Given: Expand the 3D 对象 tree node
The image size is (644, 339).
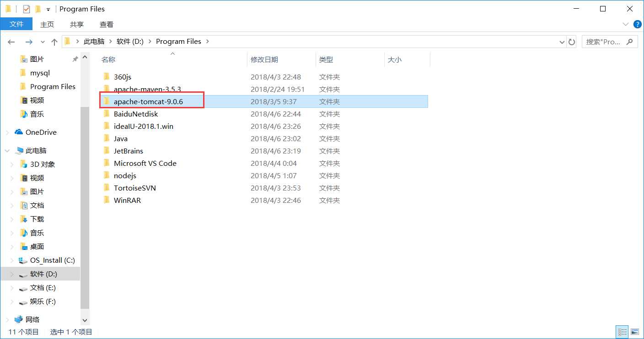Looking at the screenshot, I should [13, 164].
